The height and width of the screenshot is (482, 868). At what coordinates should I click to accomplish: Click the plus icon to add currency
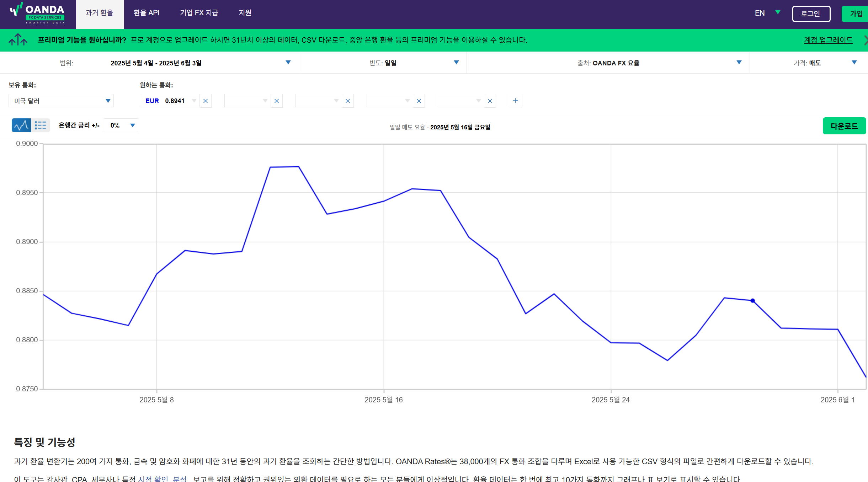click(515, 101)
